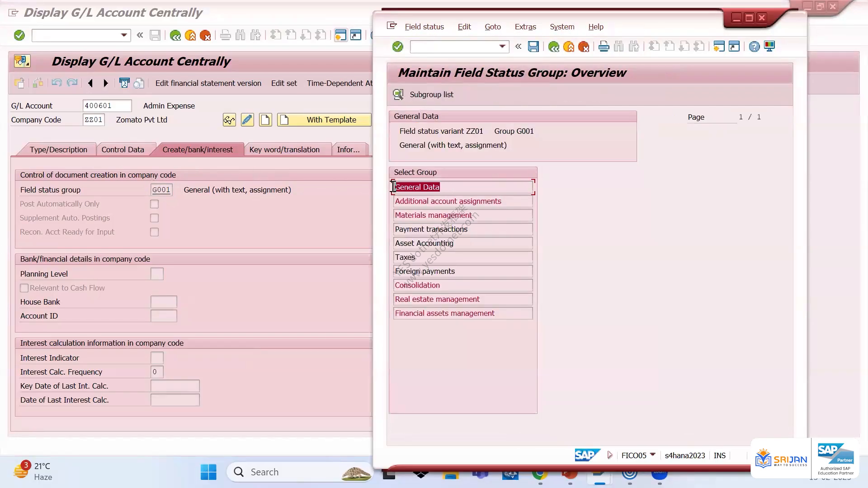Image resolution: width=868 pixels, height=488 pixels.
Task: Switch to Create/bank/interest tab
Action: click(x=198, y=150)
